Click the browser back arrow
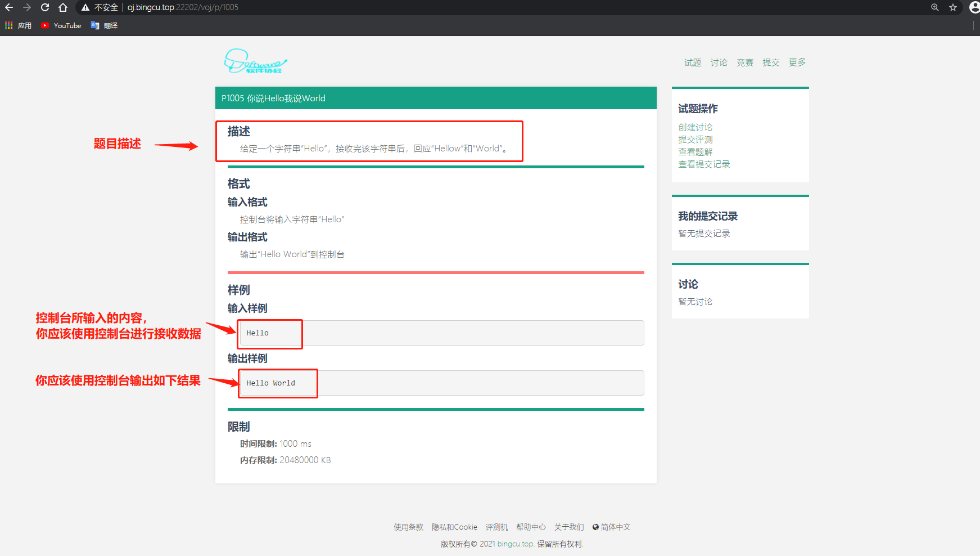Image resolution: width=980 pixels, height=556 pixels. coord(9,7)
